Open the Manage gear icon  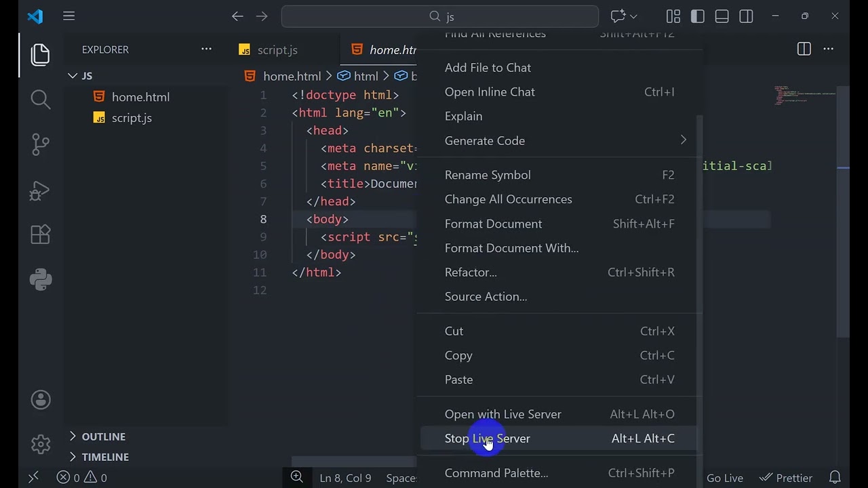click(x=41, y=445)
